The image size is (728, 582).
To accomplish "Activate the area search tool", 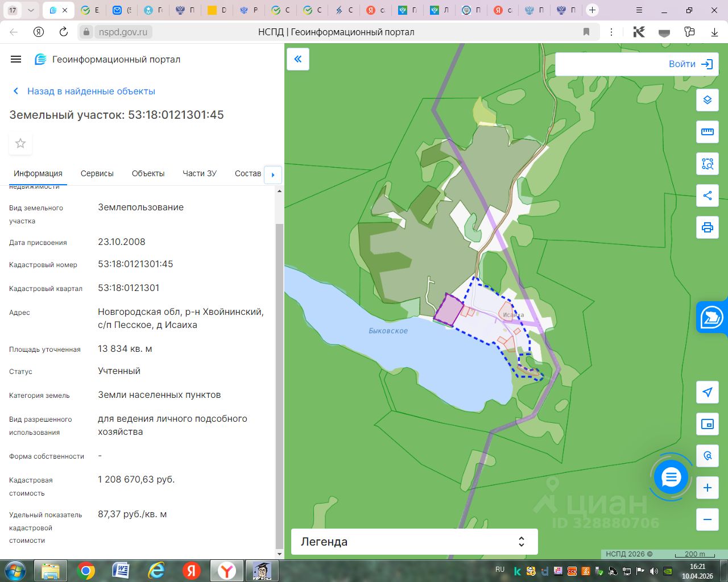I will tap(707, 164).
